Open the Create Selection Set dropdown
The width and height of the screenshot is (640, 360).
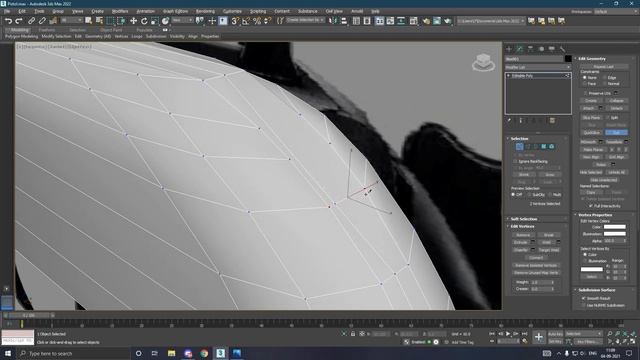pyautogui.click(x=305, y=20)
